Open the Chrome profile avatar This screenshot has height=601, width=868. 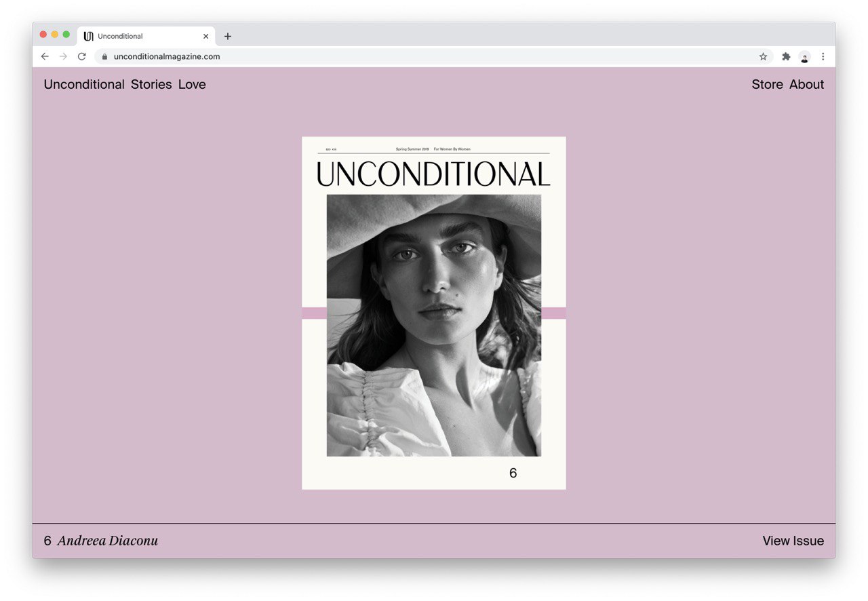804,57
